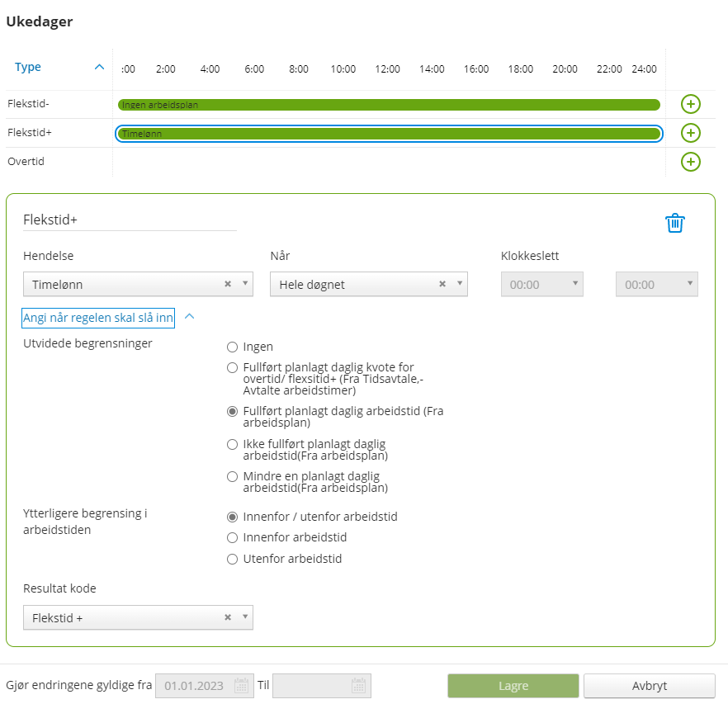Open calendar for the Til date
This screenshot has width=728, height=704.
(x=358, y=686)
